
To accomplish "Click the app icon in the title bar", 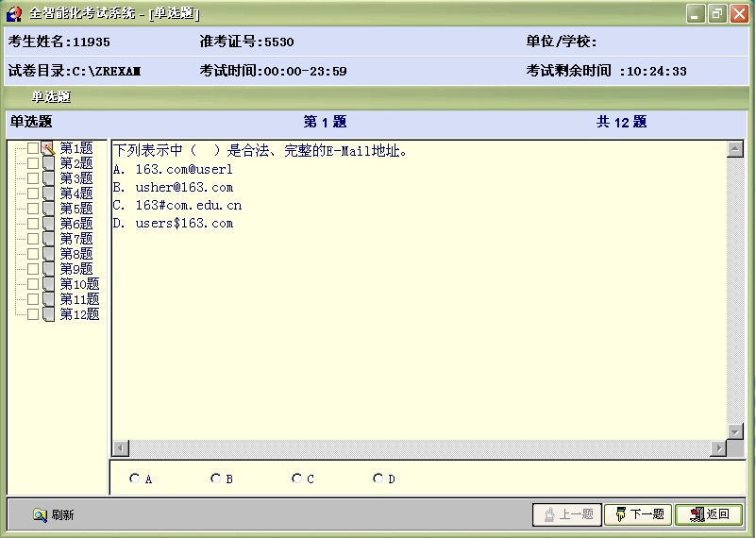I will coord(14,13).
